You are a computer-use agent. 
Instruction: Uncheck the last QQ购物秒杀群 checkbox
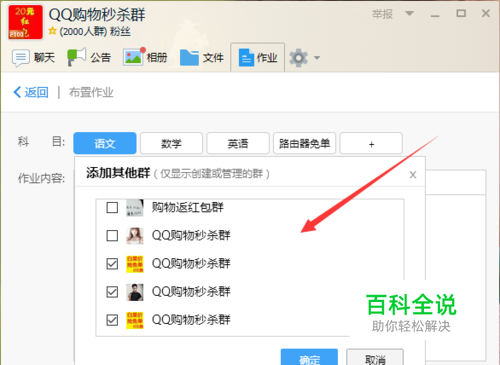(112, 320)
